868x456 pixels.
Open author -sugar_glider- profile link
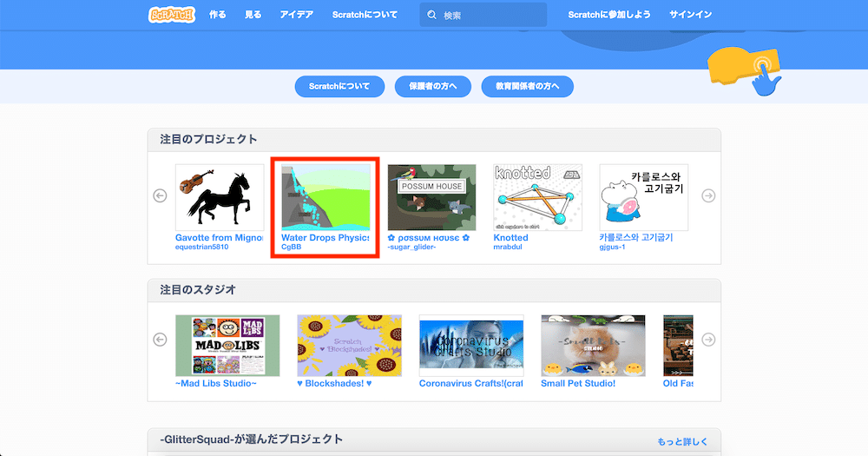411,248
